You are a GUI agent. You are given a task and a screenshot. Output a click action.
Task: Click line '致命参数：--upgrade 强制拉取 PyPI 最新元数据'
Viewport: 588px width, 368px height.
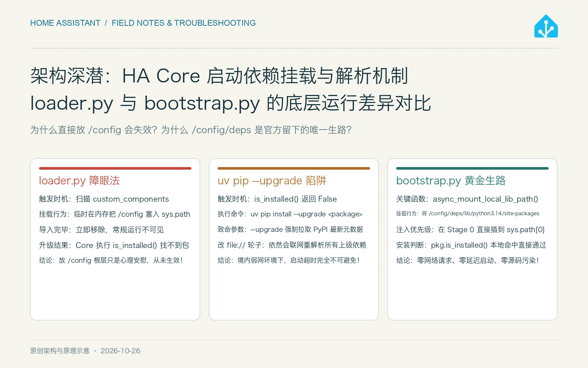[290, 230]
